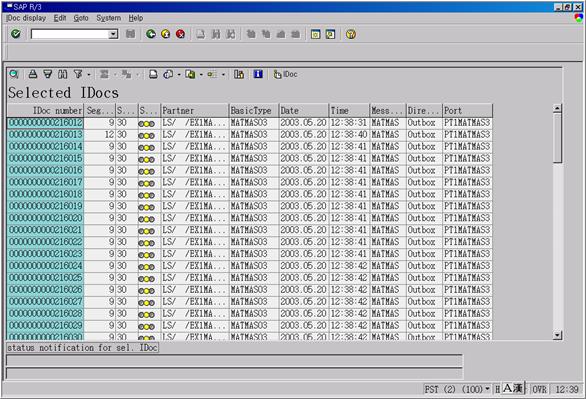Viewport: 586px width, 399px height.
Task: Click the Find Next icon in standard toolbar
Action: pos(231,34)
